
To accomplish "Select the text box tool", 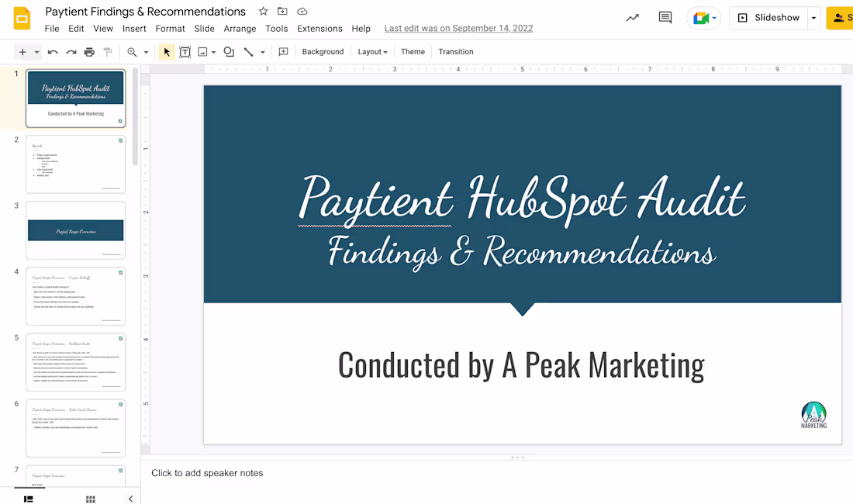I will 185,51.
